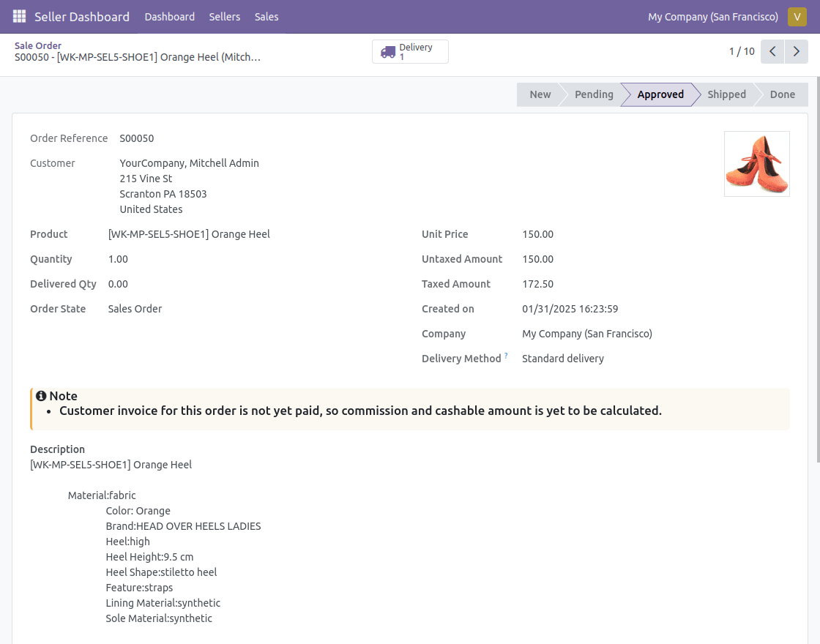Open the Delivery smart button
820x644 pixels.
410,51
